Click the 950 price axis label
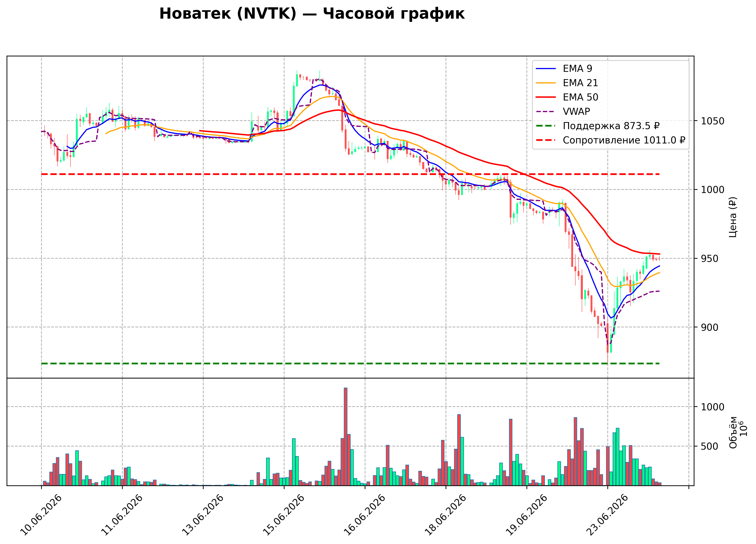Image resolution: width=756 pixels, height=544 pixels. pyautogui.click(x=710, y=258)
